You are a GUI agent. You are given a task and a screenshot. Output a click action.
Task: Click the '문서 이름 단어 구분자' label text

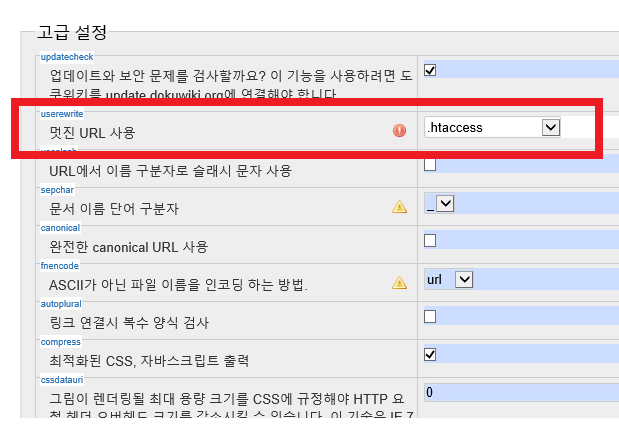coord(114,208)
